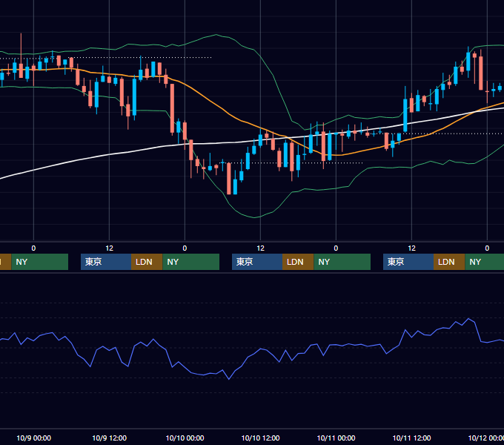Click the LDN session bar on 10/11
Viewport: 504px width, 445px height.
(449, 262)
